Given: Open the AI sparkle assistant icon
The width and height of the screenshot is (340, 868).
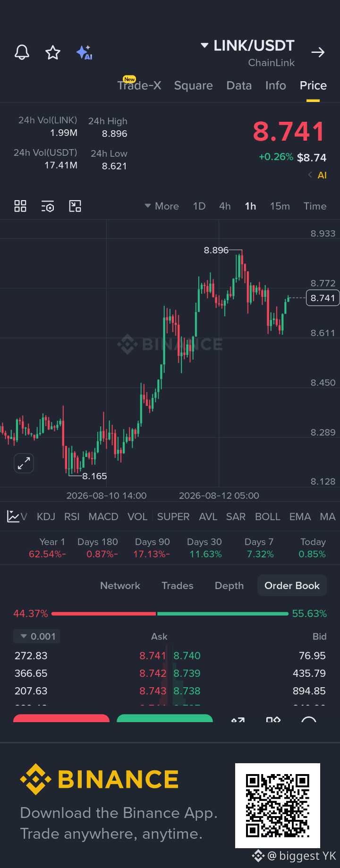Looking at the screenshot, I should [x=84, y=52].
